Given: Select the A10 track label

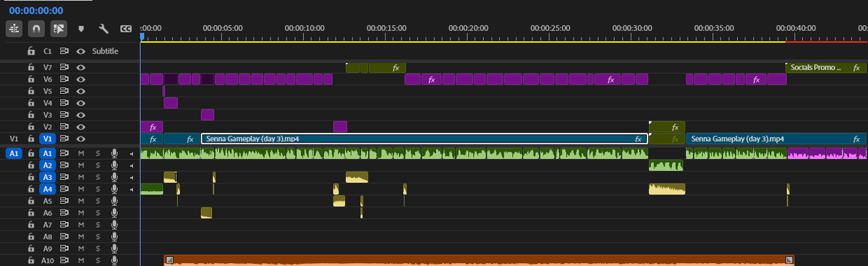Looking at the screenshot, I should (48, 260).
